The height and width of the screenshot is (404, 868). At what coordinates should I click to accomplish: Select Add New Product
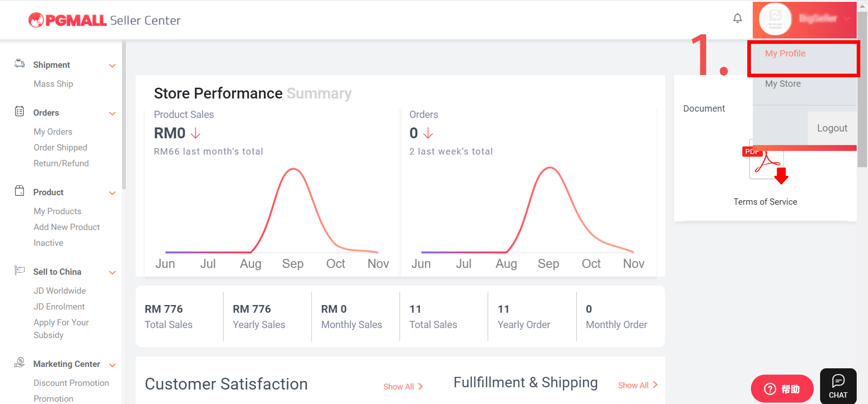(x=66, y=227)
